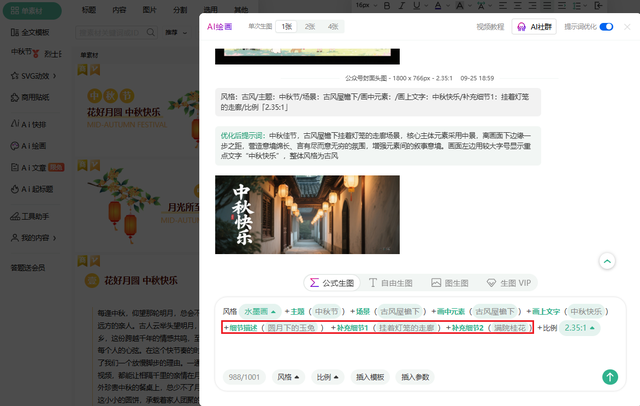Switch to 自由生图 tab
The image size is (640, 406).
click(391, 283)
